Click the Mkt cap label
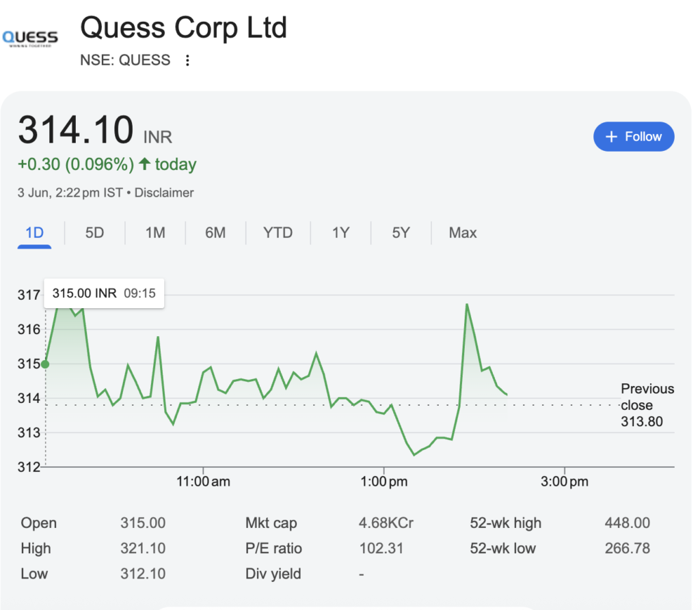Screen dimensions: 700x610 coord(271,523)
